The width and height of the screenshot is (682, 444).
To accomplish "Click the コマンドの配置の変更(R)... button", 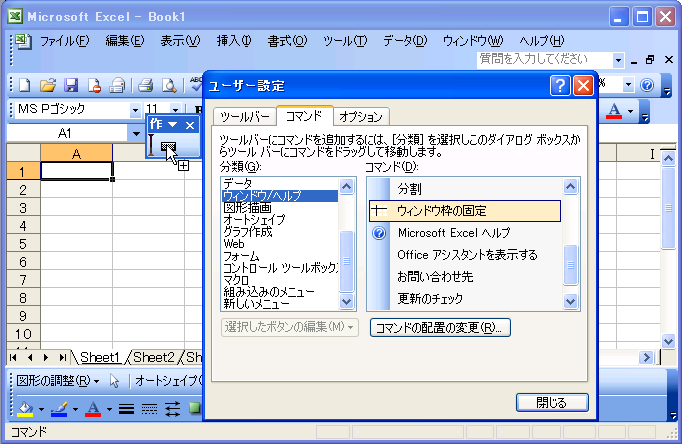I will click(440, 327).
